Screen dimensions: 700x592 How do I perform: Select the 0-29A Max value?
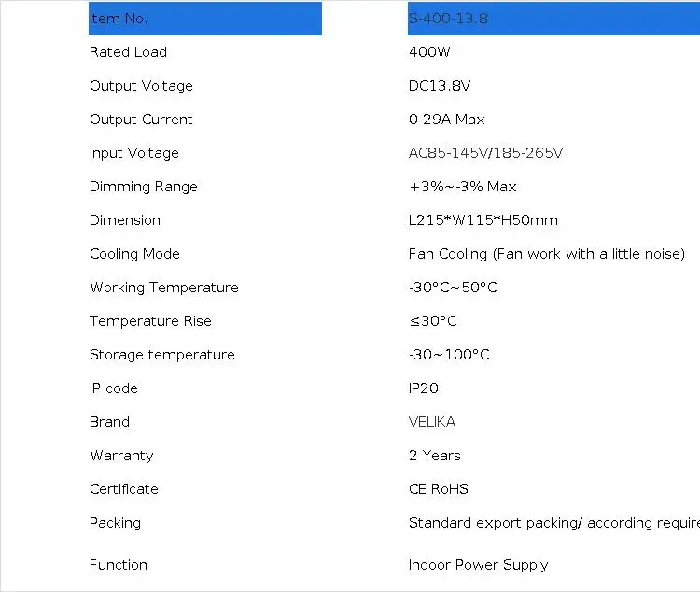[447, 120]
